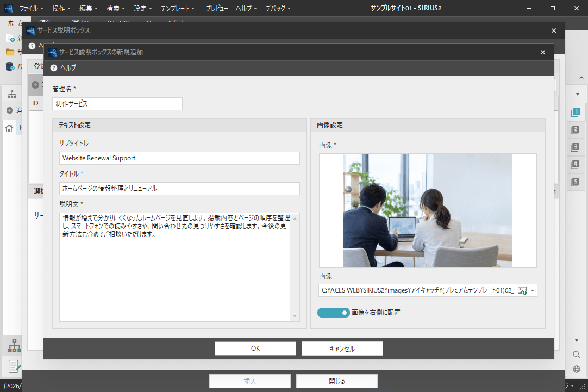Screen dimensions: 588x392
Task: Click the SIRIUS2 app logo icon
Action: pos(9,8)
